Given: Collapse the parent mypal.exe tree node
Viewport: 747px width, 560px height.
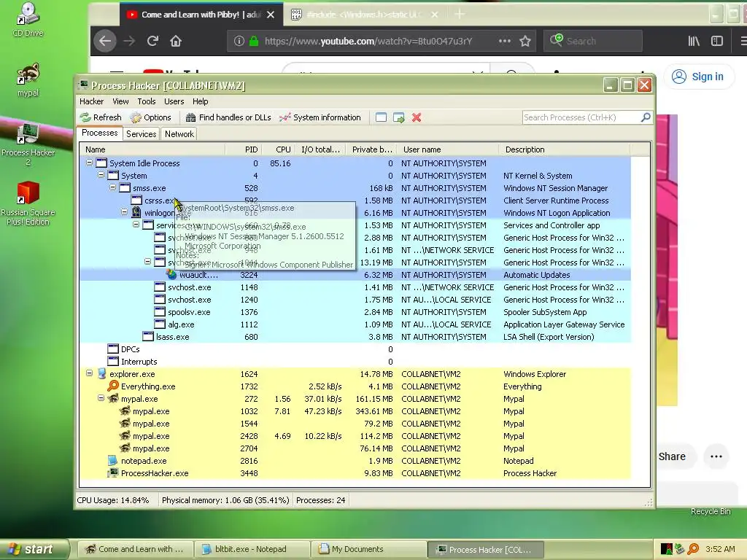Looking at the screenshot, I should (x=101, y=399).
